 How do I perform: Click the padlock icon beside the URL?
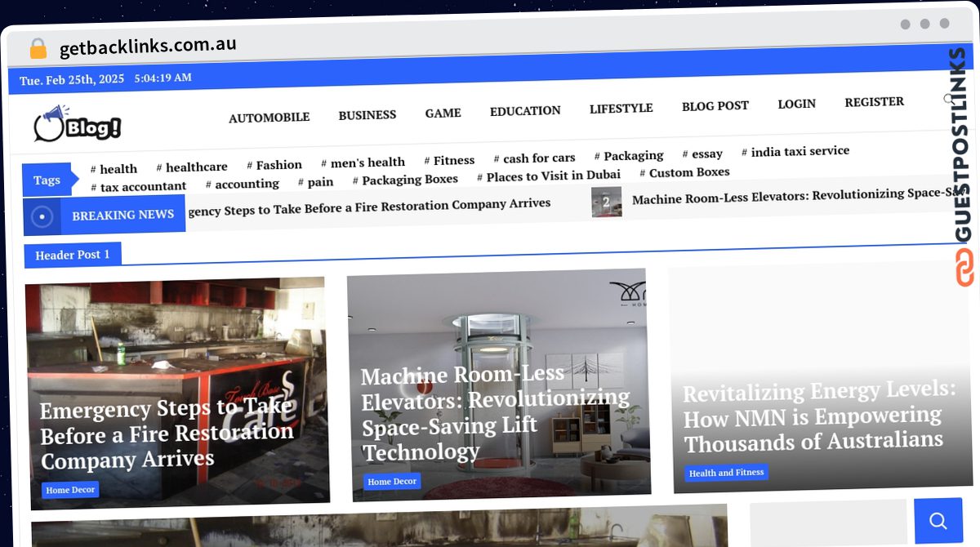tap(38, 49)
